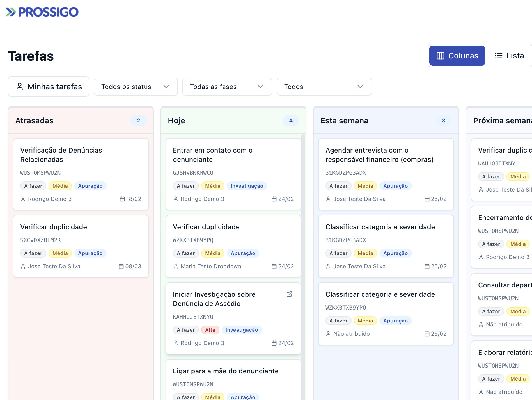The width and height of the screenshot is (532, 400).
Task: Open Agendar entrevista com o responsável financeiro card
Action: tap(386, 174)
